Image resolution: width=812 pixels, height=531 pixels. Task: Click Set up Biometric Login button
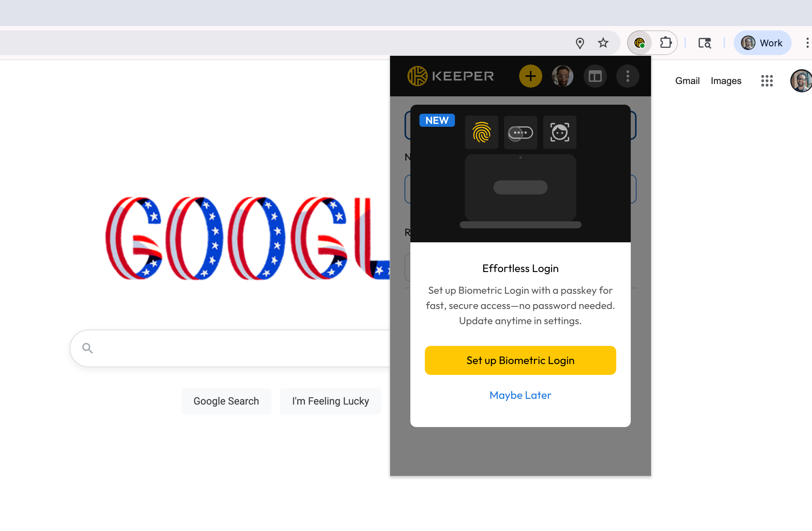point(521,360)
